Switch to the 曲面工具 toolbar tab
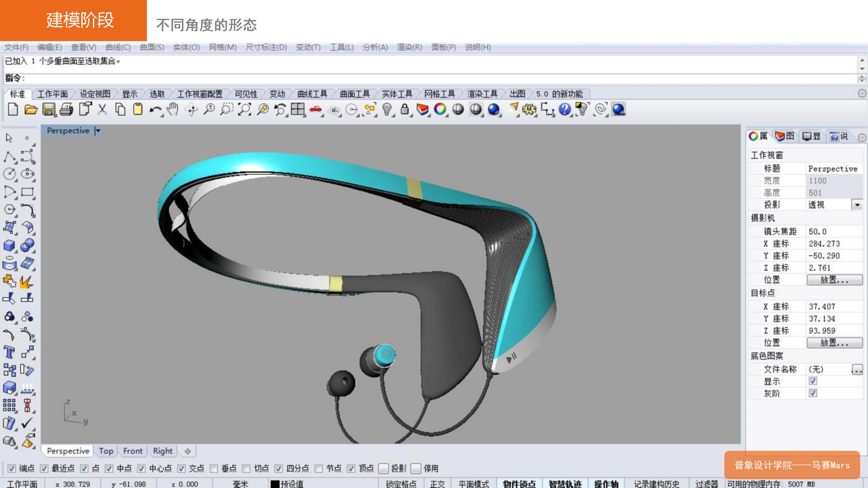This screenshot has height=488, width=868. point(355,94)
